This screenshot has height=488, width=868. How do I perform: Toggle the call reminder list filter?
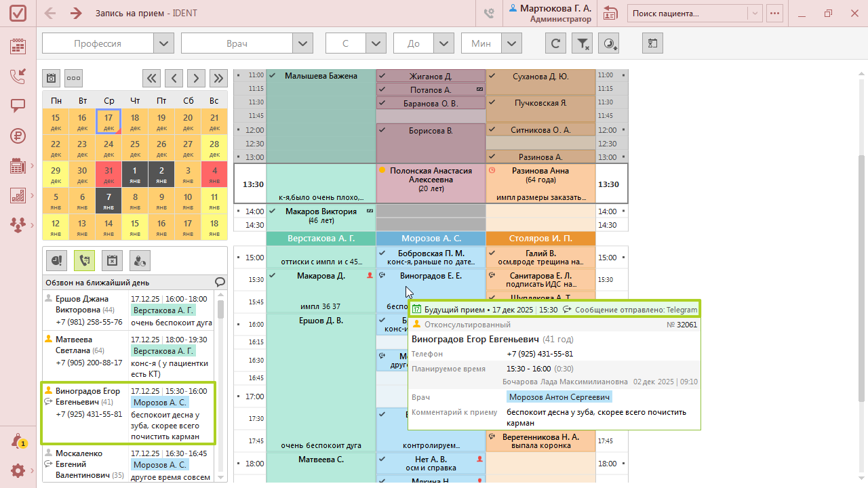83,260
